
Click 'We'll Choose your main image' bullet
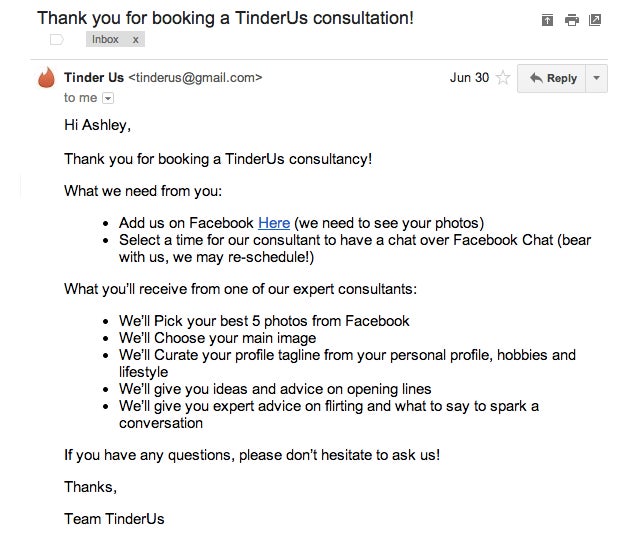(x=219, y=338)
